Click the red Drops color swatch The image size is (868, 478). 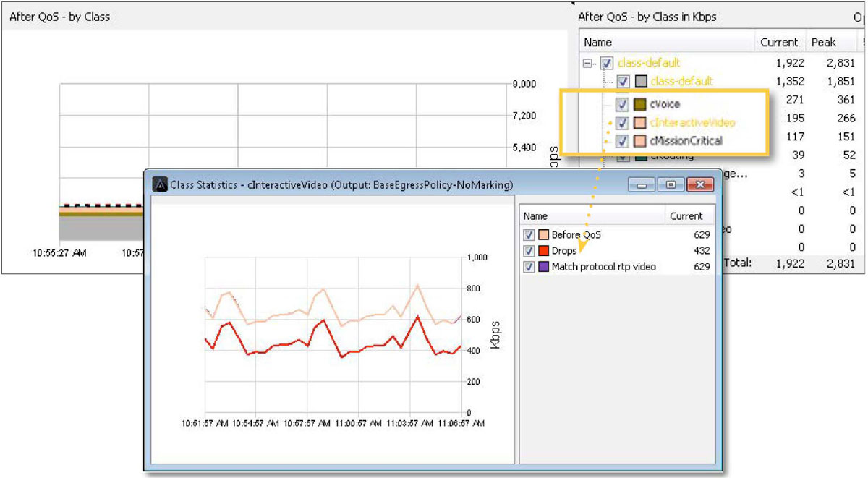click(x=543, y=251)
